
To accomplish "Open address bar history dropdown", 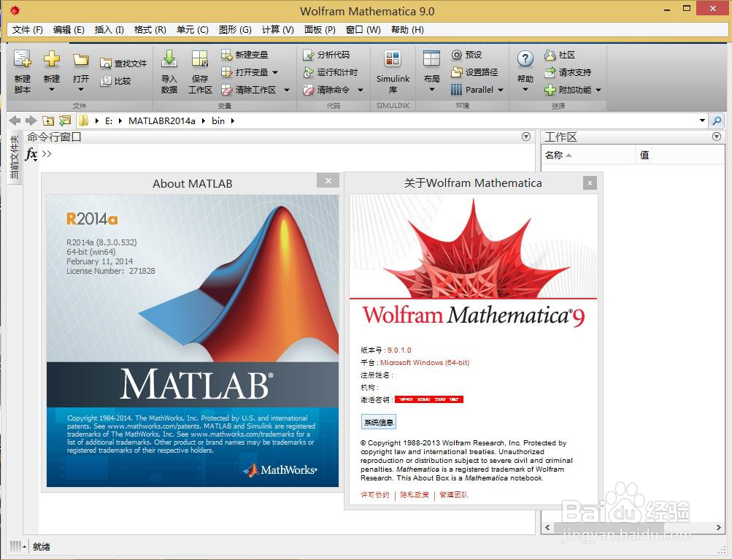I will pyautogui.click(x=702, y=120).
